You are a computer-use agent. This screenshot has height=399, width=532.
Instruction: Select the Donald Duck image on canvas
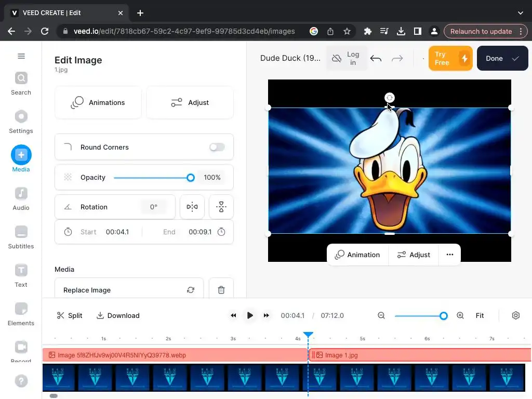click(x=390, y=170)
